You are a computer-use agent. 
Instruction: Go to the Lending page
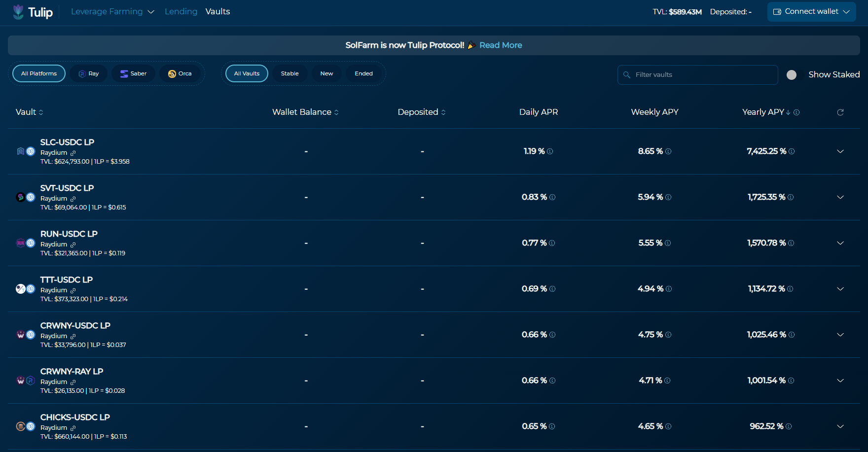[181, 11]
